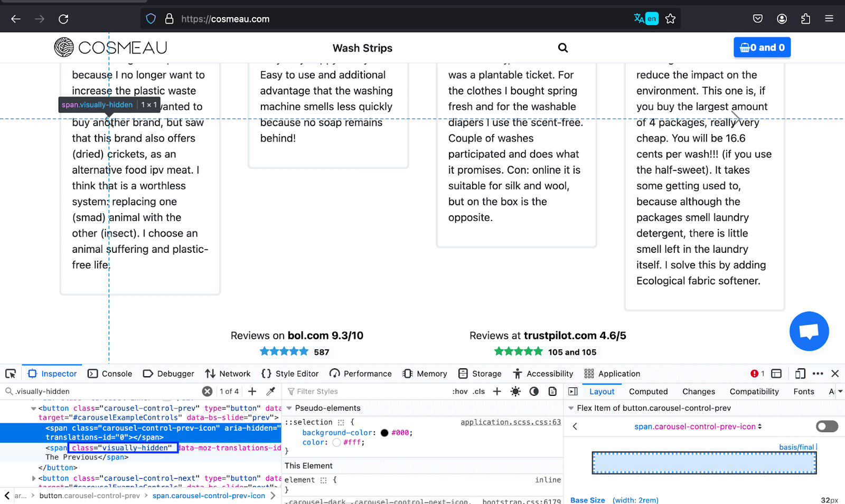Switch to the Debugger tab
This screenshot has width=845, height=504.
click(168, 374)
